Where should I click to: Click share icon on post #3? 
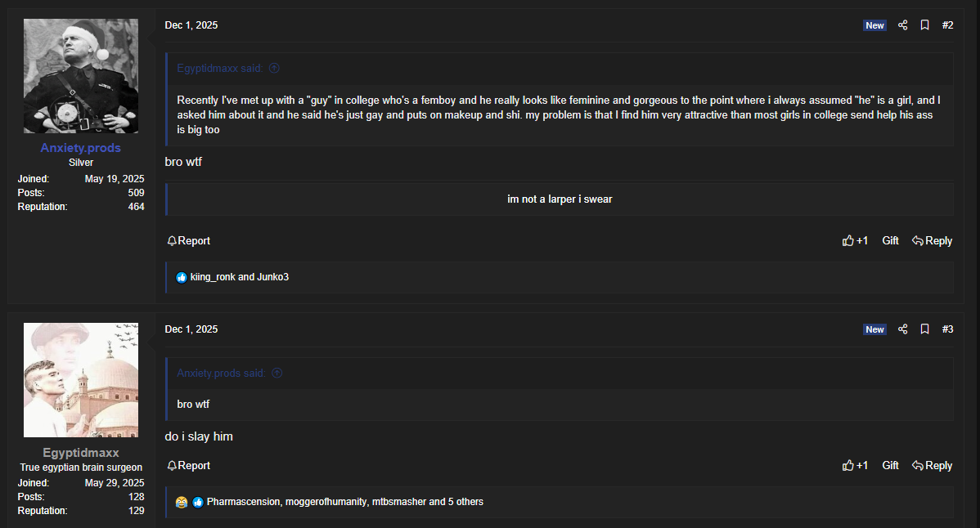point(902,329)
